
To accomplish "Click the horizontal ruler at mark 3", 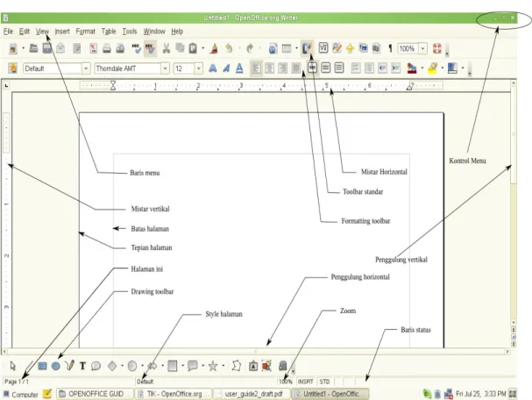I will click(241, 86).
